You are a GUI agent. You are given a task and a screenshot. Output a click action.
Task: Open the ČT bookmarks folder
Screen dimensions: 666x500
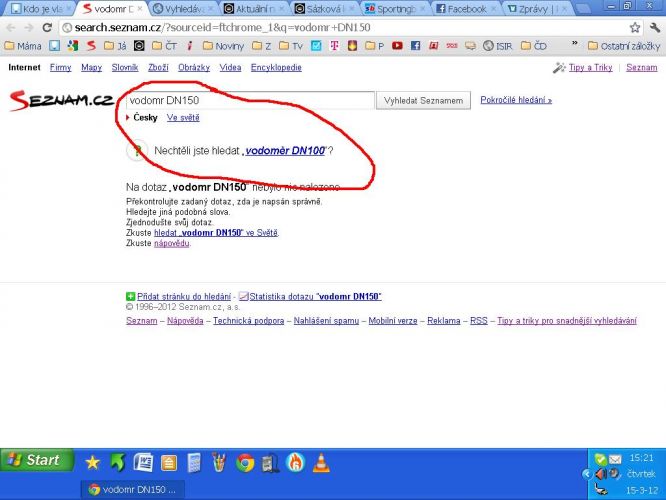(164, 45)
